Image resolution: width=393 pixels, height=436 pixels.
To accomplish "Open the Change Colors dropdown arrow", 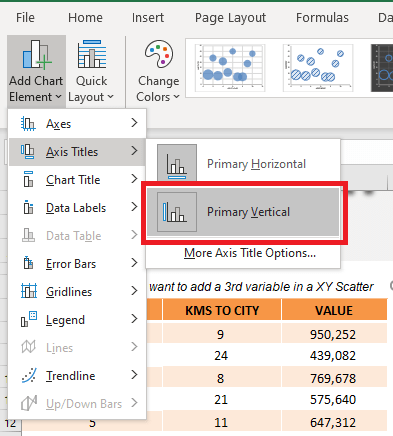I will 177,97.
